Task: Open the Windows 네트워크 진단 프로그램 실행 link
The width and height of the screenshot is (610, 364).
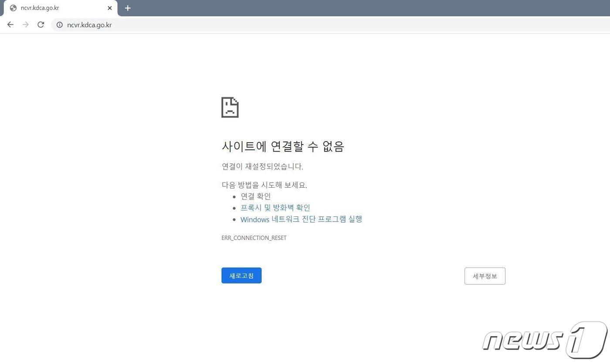Action: [x=301, y=219]
